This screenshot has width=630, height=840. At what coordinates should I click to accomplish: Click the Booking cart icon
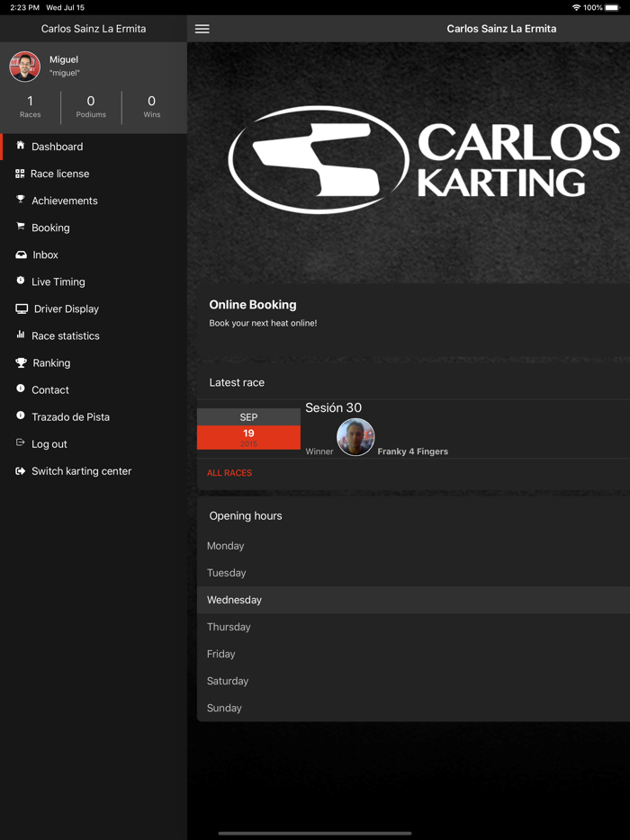coord(21,226)
